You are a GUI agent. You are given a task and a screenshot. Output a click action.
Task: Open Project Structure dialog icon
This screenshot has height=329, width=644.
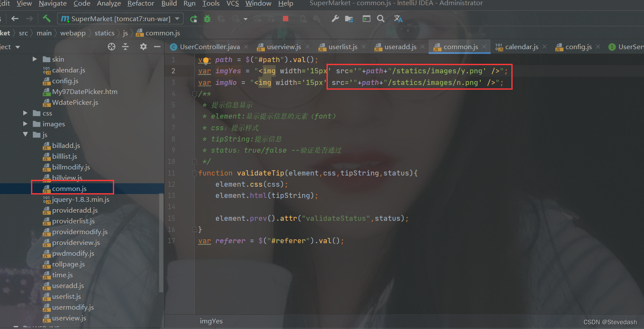[x=349, y=19]
